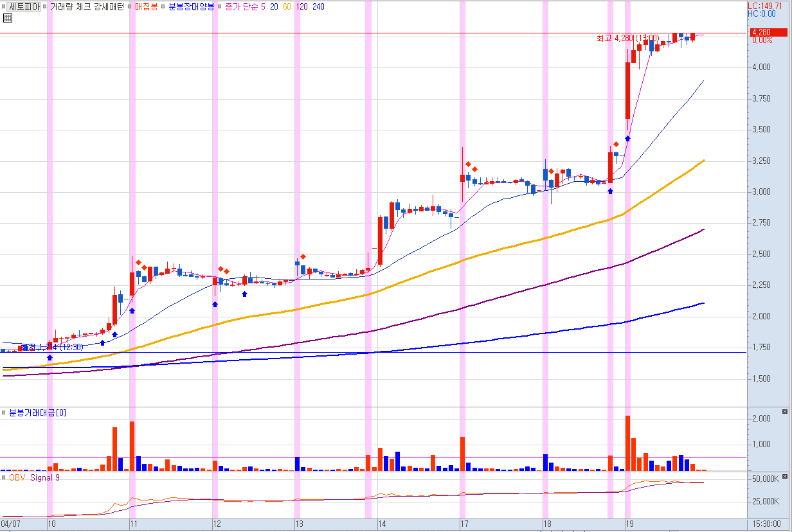Click the 3,000 price axis label
The height and width of the screenshot is (532, 792).
(762, 192)
